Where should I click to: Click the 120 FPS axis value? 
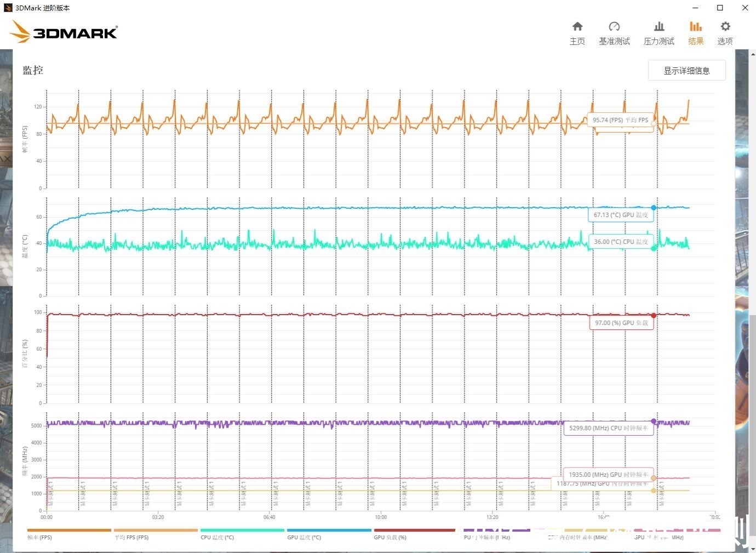38,107
